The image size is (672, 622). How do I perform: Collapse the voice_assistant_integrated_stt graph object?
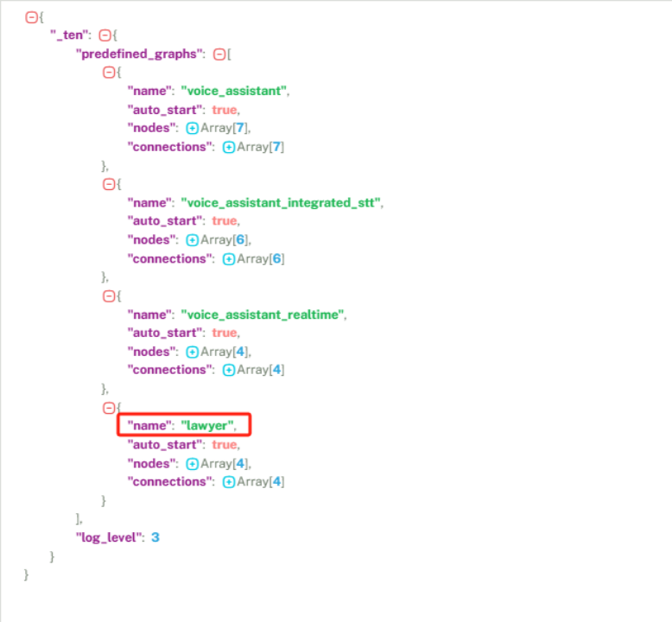pos(109,184)
